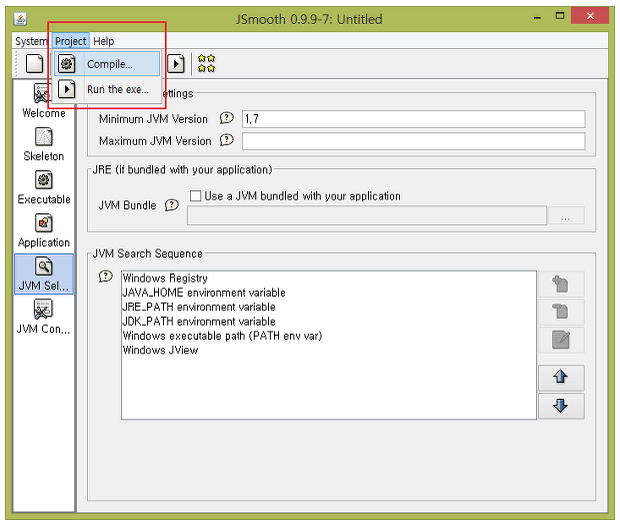Close the JSmooth window
Image resolution: width=620 pixels, height=525 pixels.
(590, 16)
